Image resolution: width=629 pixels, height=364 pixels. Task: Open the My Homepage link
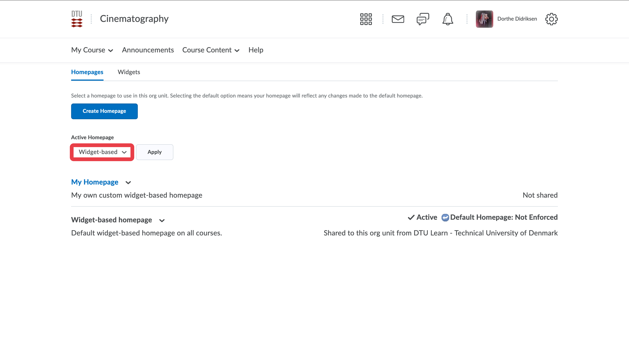click(x=95, y=182)
